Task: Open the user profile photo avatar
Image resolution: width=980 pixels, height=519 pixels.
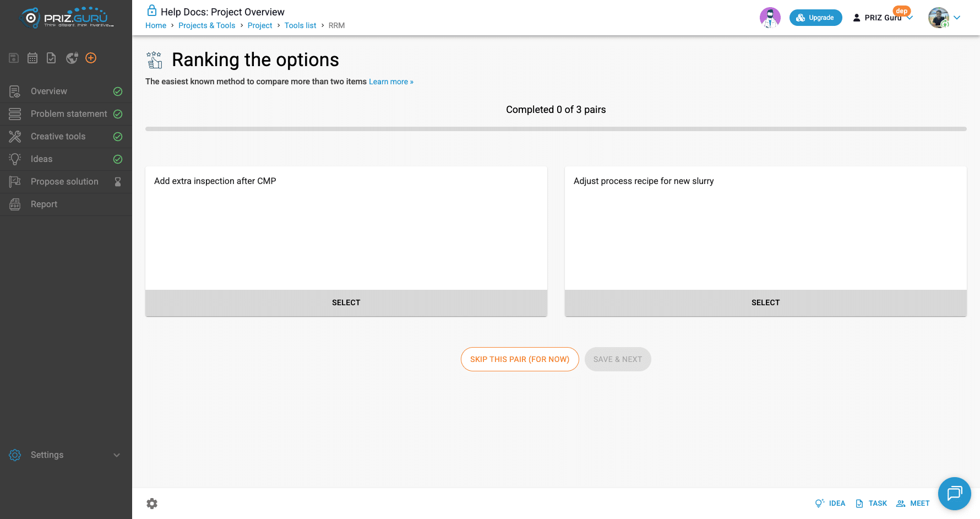Action: click(939, 18)
